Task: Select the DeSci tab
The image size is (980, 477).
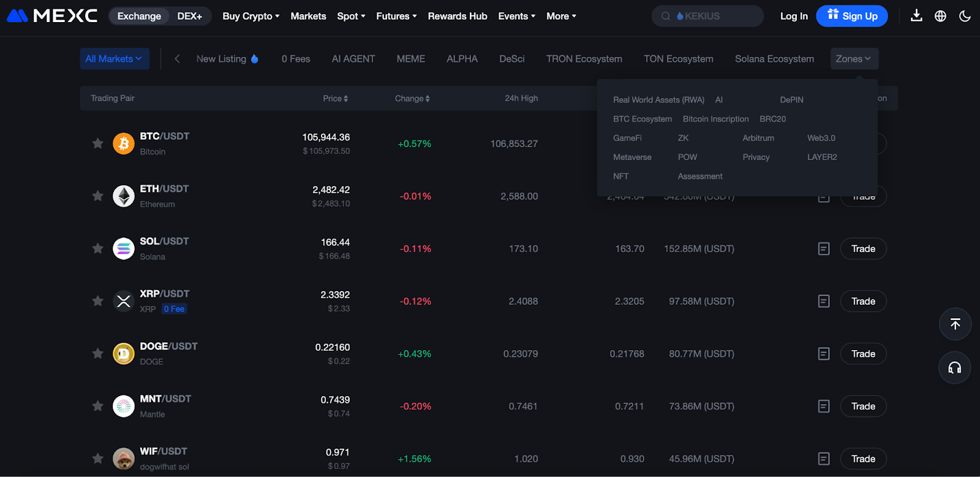Action: 512,59
